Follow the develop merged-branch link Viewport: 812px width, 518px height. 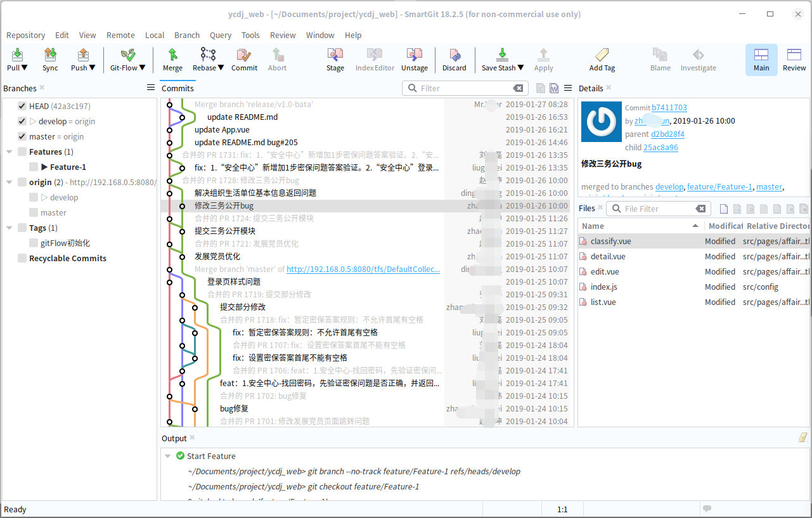pos(669,186)
